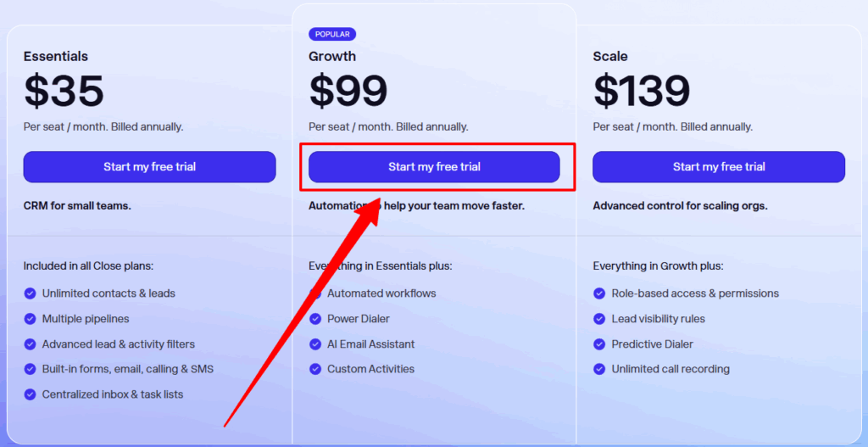Select the Essentials plan title
Viewport: 868px width, 447px height.
pyautogui.click(x=56, y=57)
